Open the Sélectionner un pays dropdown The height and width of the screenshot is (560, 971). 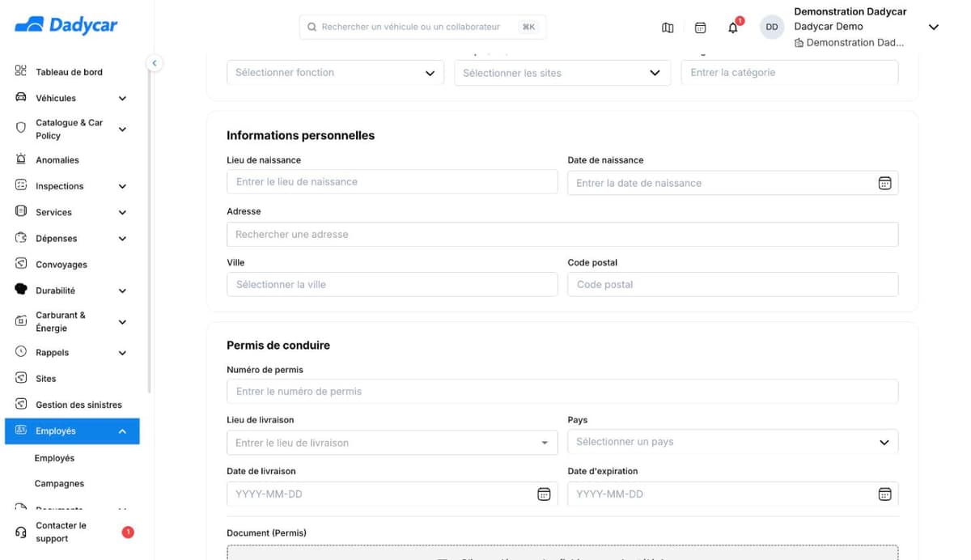733,442
